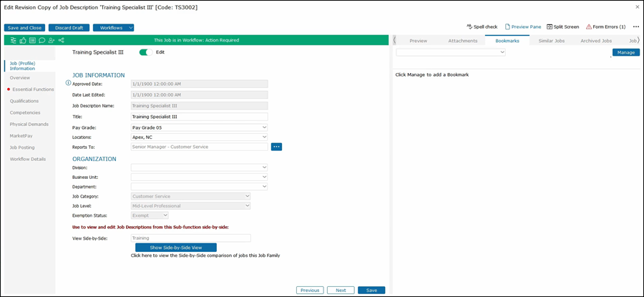Click the share icon in green toolbar

pyautogui.click(x=62, y=40)
